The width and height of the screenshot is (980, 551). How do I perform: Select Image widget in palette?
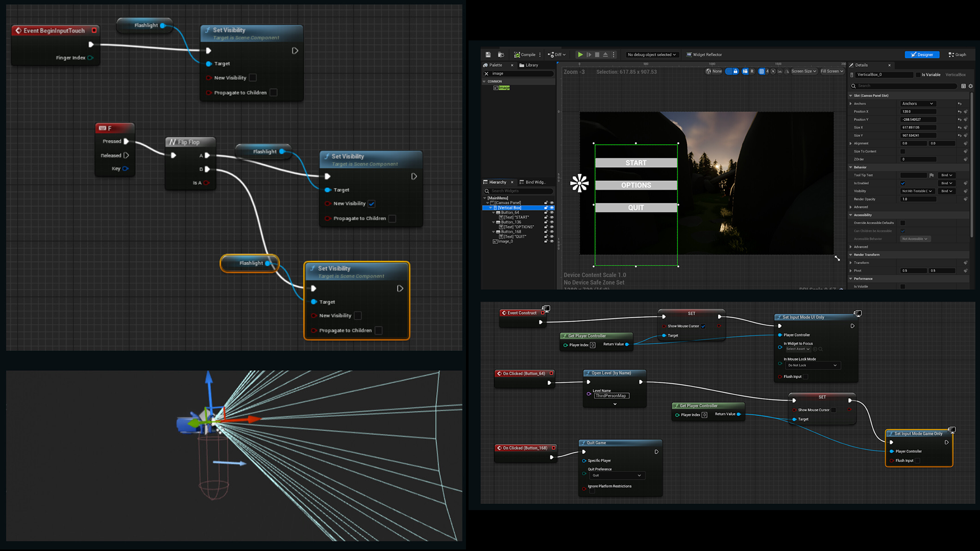tap(502, 88)
